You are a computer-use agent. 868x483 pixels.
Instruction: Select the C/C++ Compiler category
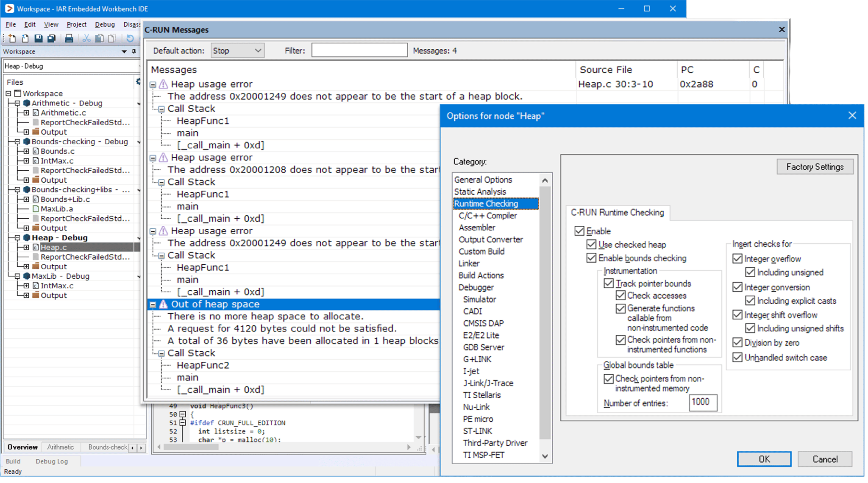(487, 216)
